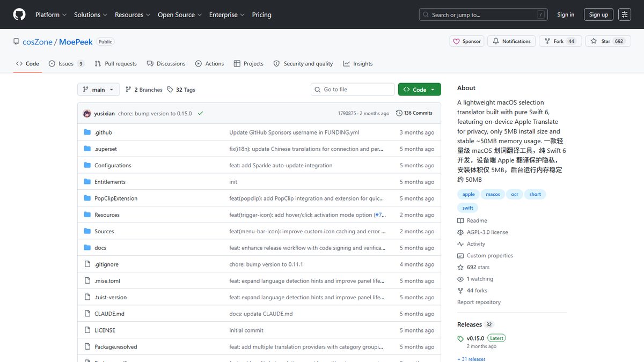This screenshot has height=362, width=644.
Task: Open commit hash 1790875
Action: coord(347,113)
